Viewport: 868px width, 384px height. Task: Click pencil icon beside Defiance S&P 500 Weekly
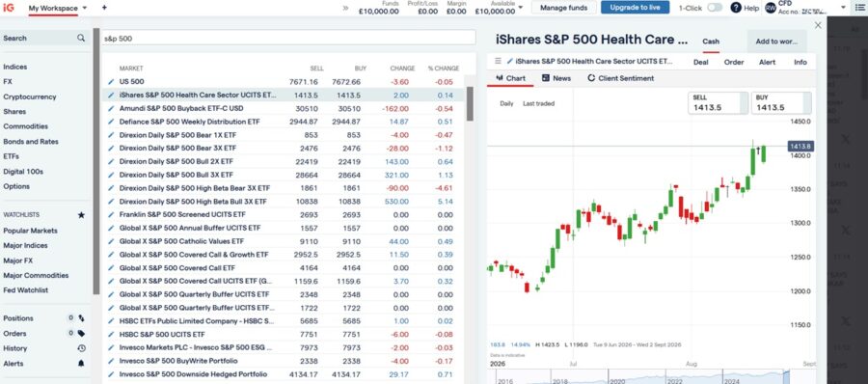tap(111, 122)
